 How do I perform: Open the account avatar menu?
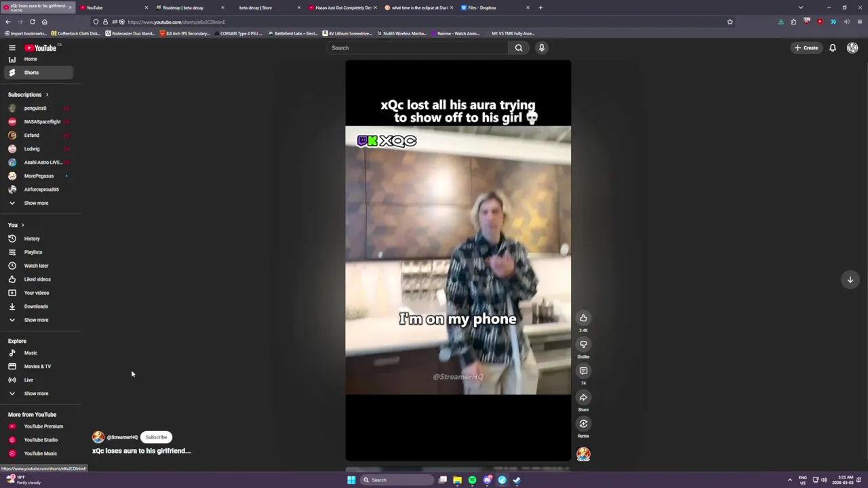pyautogui.click(x=852, y=47)
